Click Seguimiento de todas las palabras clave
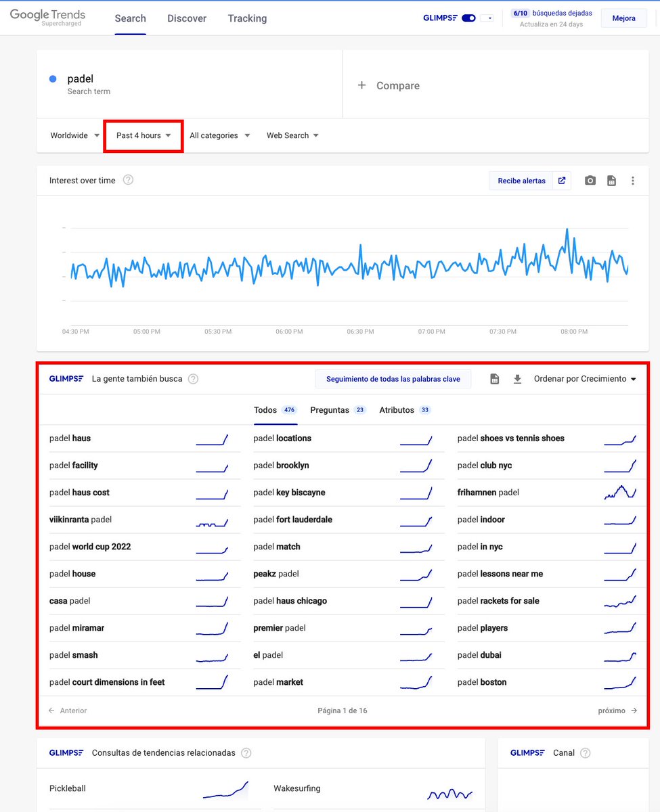The width and height of the screenshot is (660, 812). point(393,379)
